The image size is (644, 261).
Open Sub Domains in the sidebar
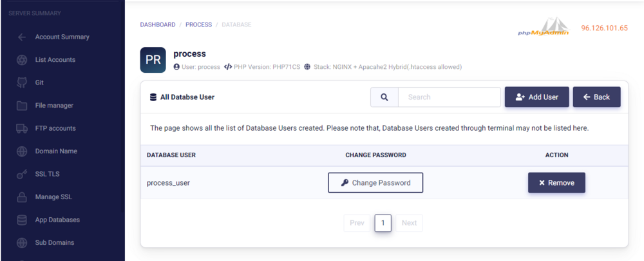54,243
